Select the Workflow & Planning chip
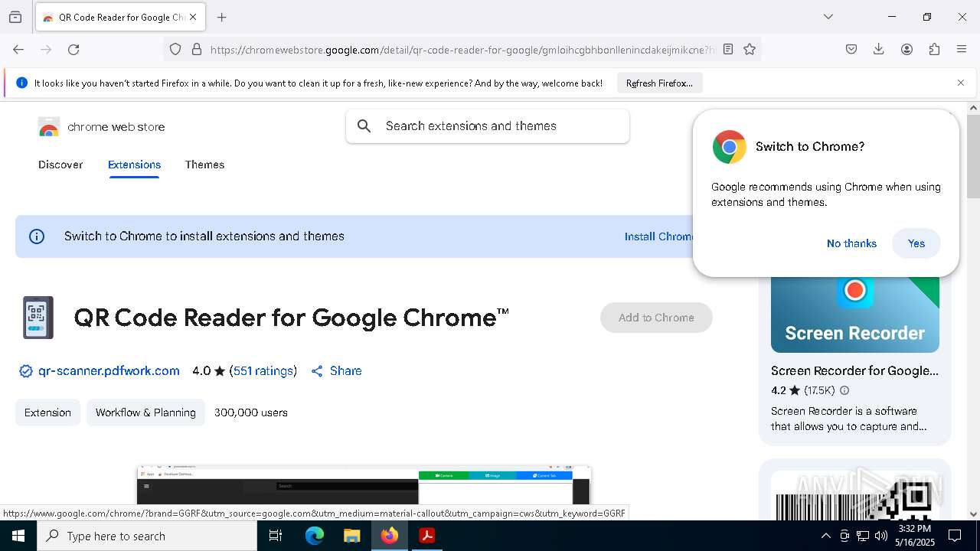Viewport: 980px width, 551px height. coord(145,412)
